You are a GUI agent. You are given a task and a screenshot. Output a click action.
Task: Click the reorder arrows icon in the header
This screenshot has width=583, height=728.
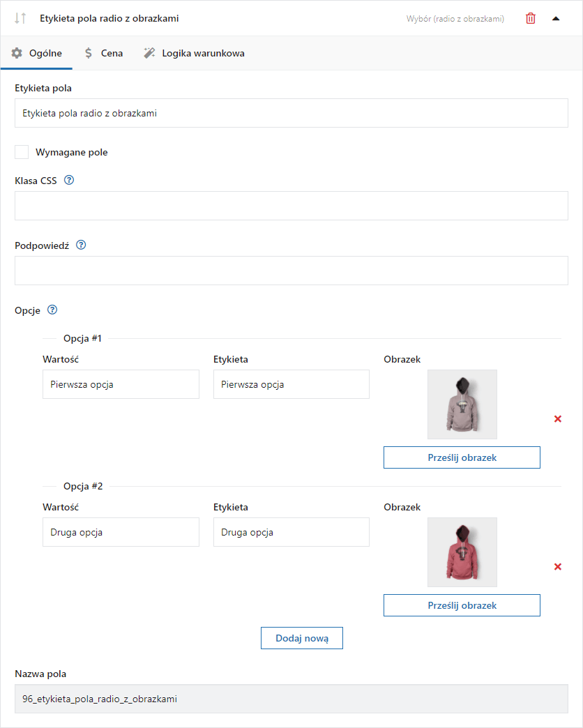coord(20,18)
